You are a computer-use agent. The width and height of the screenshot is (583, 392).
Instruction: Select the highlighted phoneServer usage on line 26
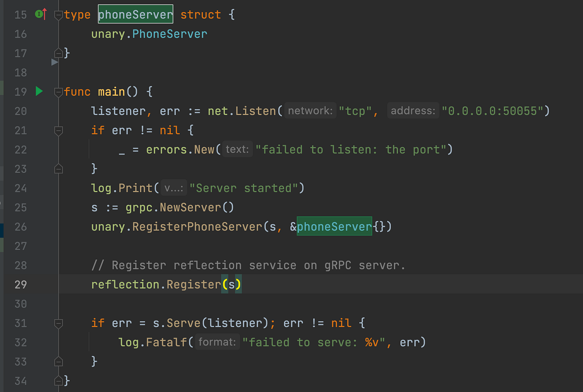(x=334, y=227)
